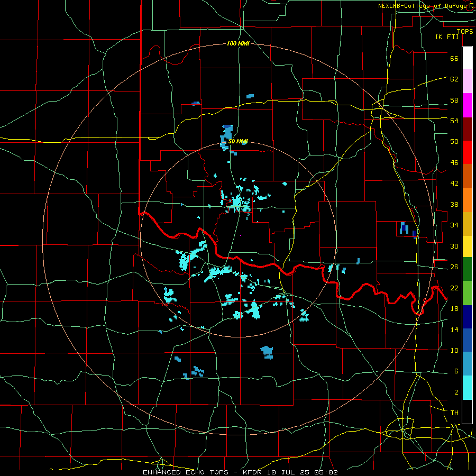Click the white 66 kft color swatch
Viewport: 476px width, 476px height.
point(467,58)
